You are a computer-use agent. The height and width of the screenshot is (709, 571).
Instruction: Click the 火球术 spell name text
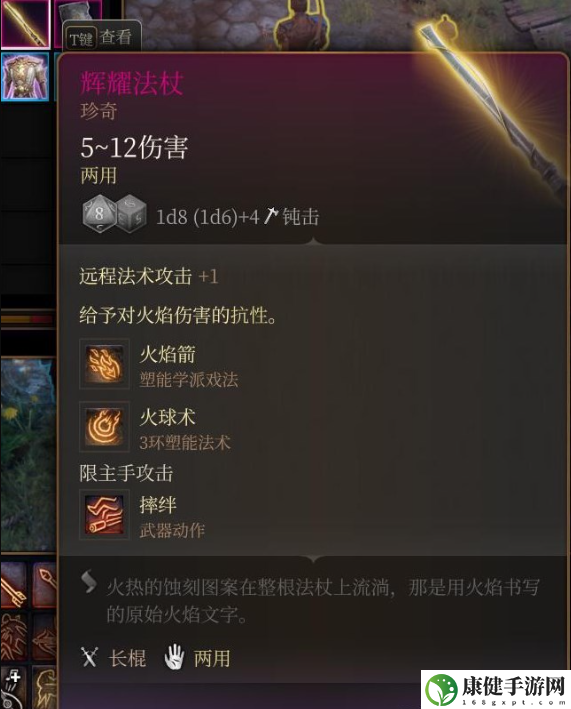coord(168,417)
